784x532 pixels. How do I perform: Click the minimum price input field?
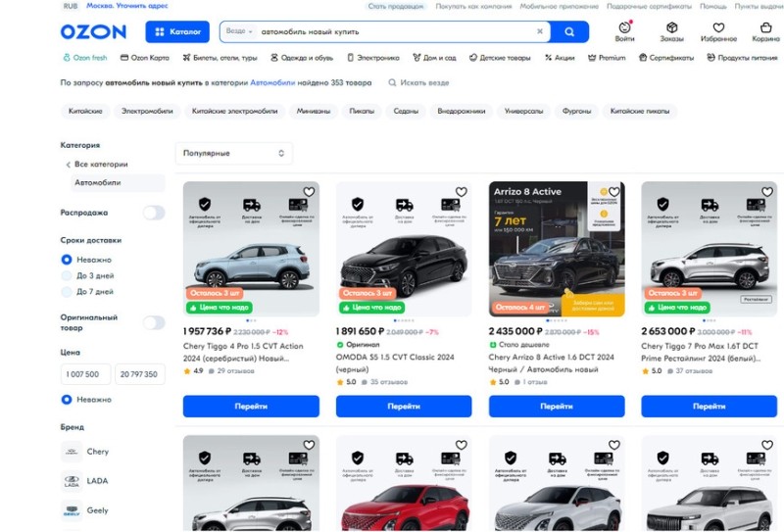tap(85, 374)
